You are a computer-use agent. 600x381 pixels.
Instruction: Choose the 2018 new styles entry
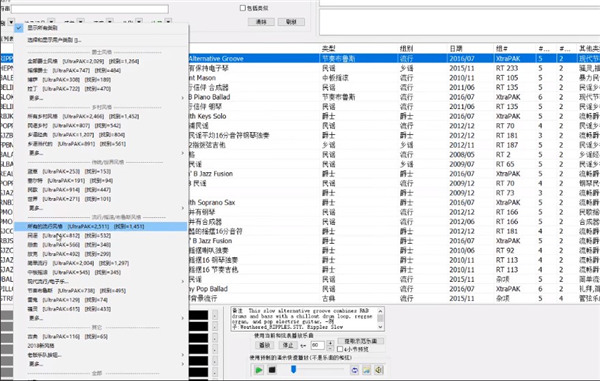pyautogui.click(x=101, y=346)
